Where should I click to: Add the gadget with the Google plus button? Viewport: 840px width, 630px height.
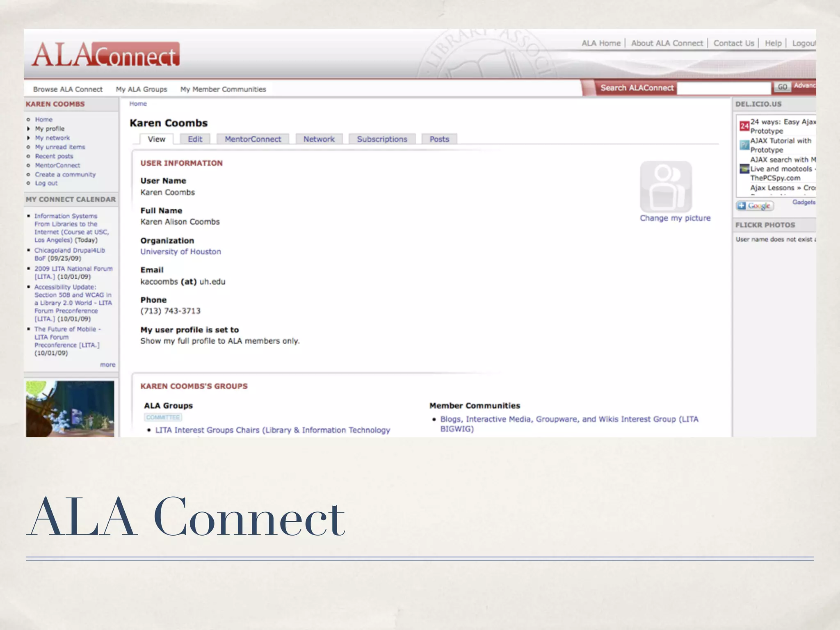[755, 206]
